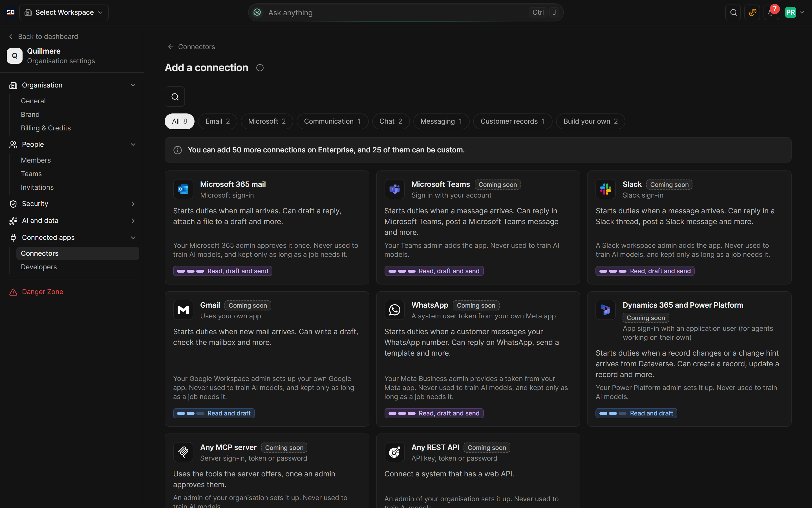Select the Messaging filter chip

441,121
